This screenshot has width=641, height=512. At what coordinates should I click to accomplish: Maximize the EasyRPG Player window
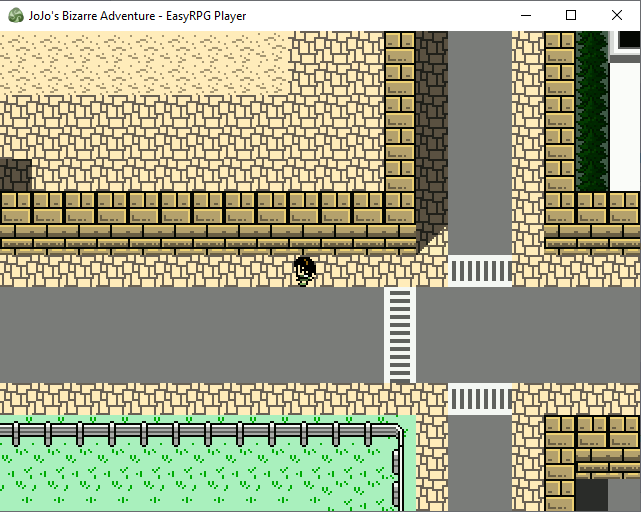click(571, 16)
